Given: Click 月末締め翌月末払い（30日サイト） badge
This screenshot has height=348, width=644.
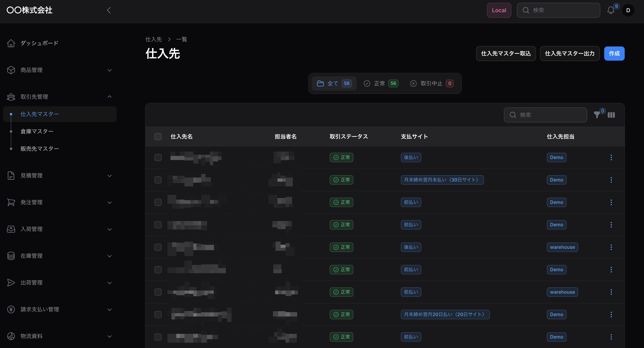Looking at the screenshot, I should 442,180.
